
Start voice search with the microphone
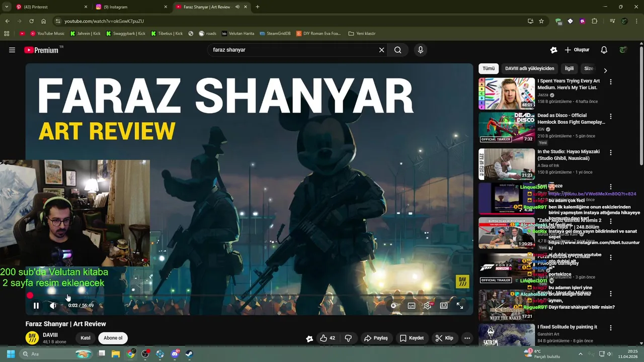click(x=421, y=50)
